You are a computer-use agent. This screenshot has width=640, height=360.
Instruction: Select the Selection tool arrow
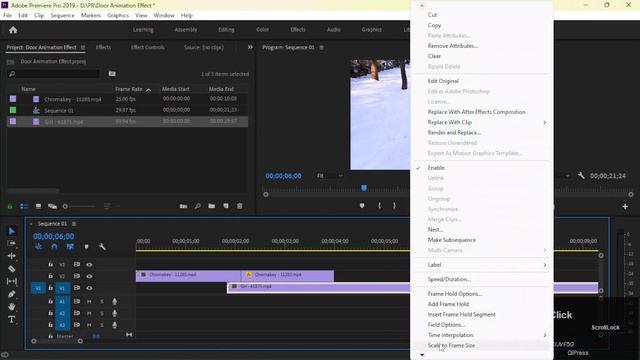(12, 231)
